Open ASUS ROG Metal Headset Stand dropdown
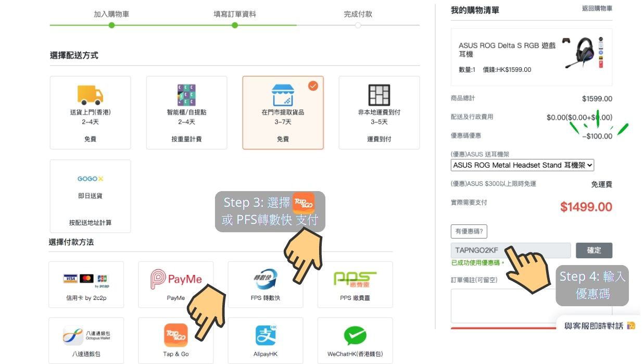This screenshot has width=644, height=364. pyautogui.click(x=522, y=165)
